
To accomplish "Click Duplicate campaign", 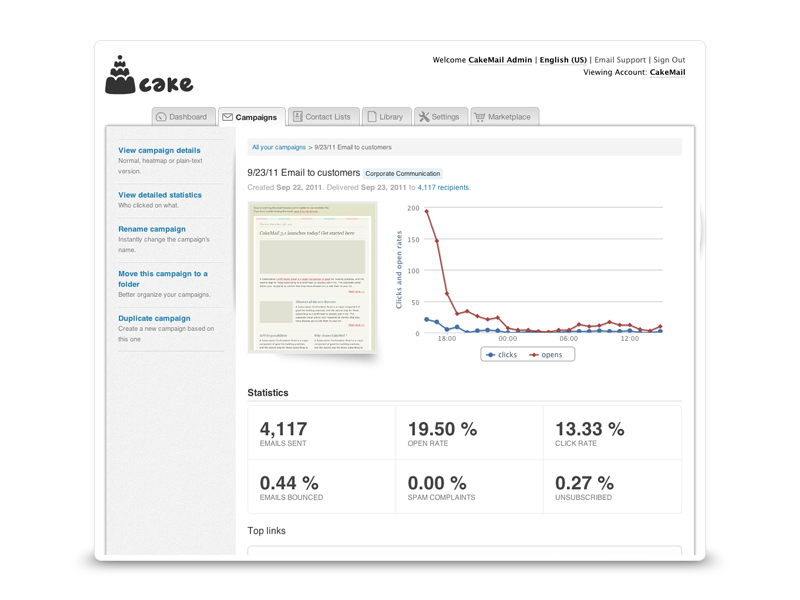I will [154, 318].
